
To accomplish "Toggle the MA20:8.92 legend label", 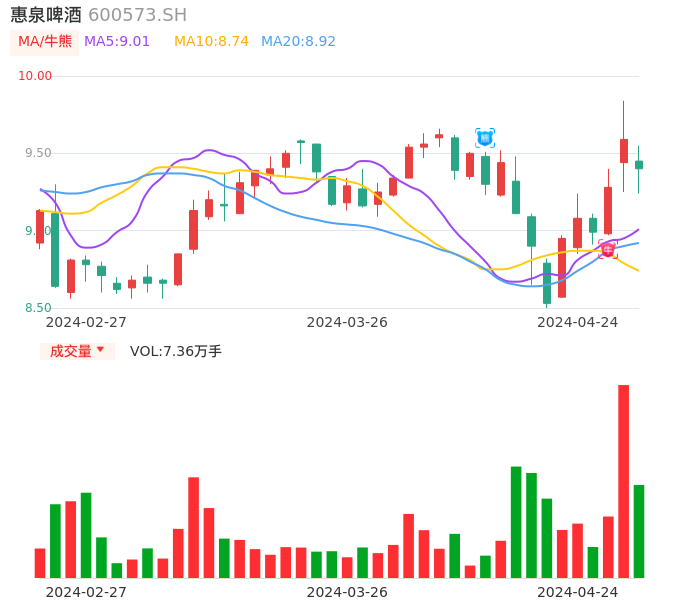I will click(x=298, y=42).
